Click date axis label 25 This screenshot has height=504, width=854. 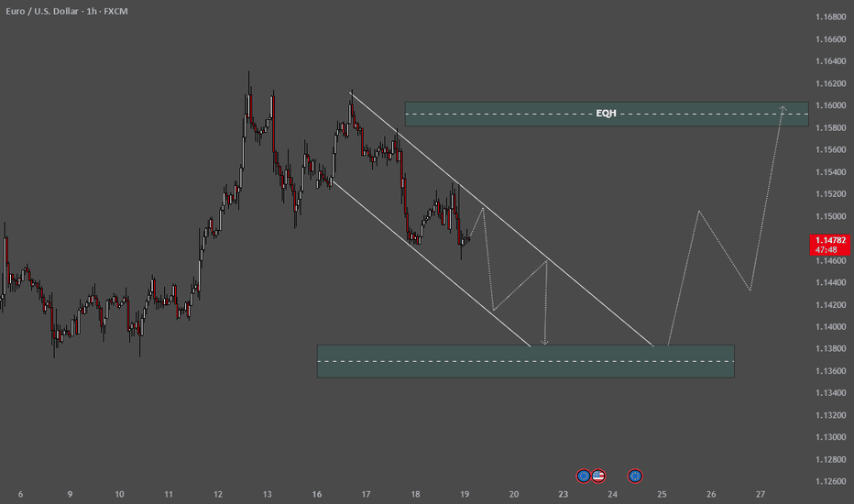pos(662,494)
